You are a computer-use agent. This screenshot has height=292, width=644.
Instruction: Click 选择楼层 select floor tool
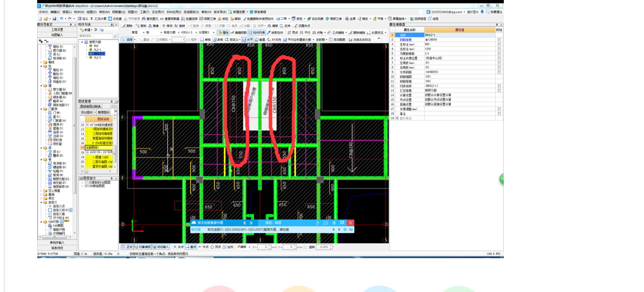click(x=418, y=19)
